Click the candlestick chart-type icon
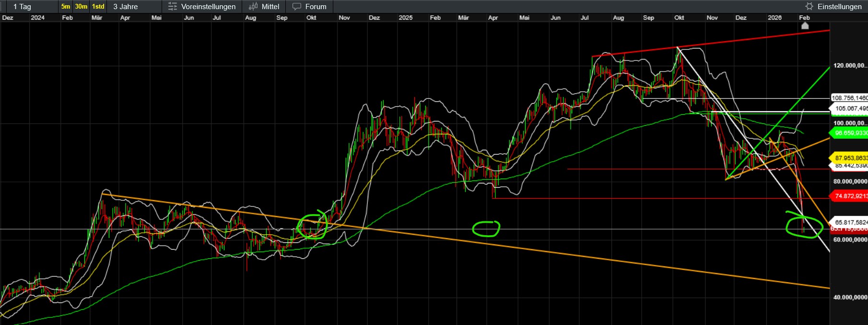Viewport: 868px width, 325px height. click(x=253, y=7)
